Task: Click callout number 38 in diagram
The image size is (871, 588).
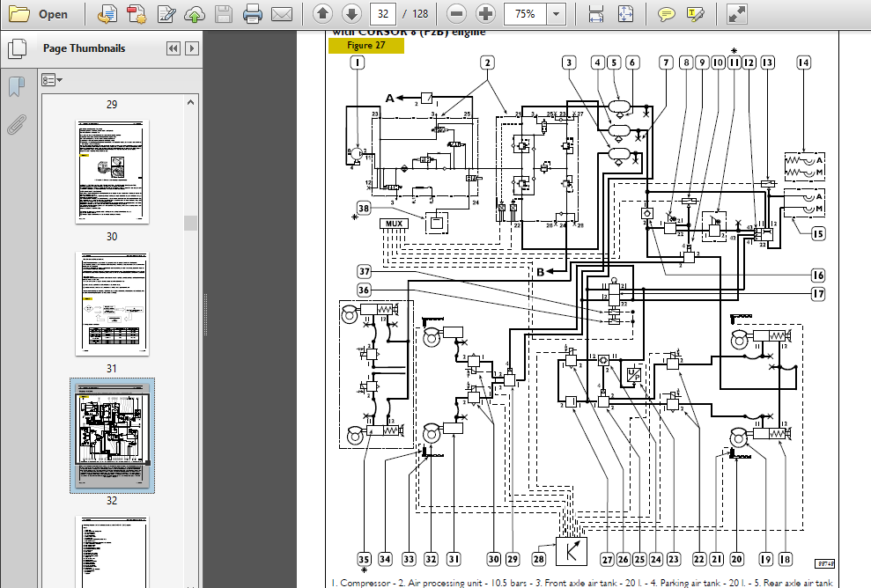Action: [x=364, y=209]
